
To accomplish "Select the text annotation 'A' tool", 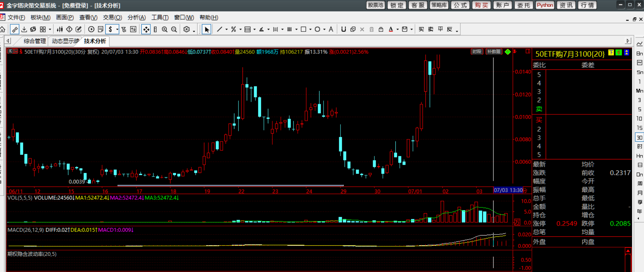I will click(331, 29).
